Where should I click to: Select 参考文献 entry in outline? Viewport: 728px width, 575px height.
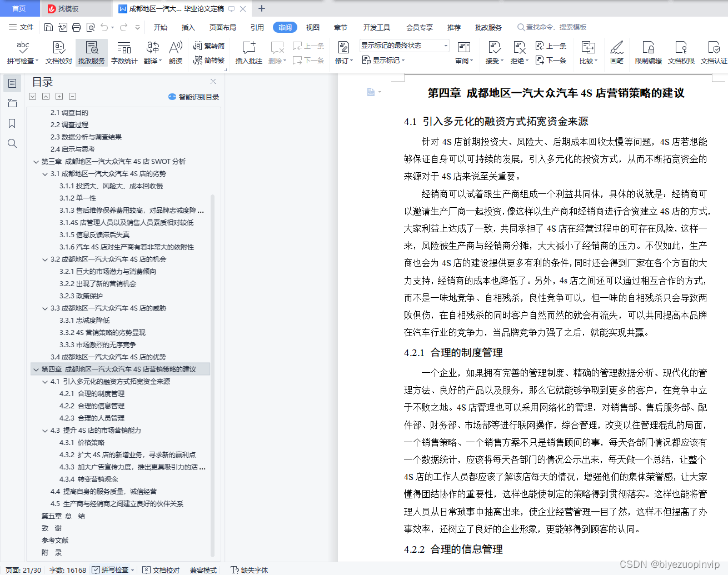point(55,541)
